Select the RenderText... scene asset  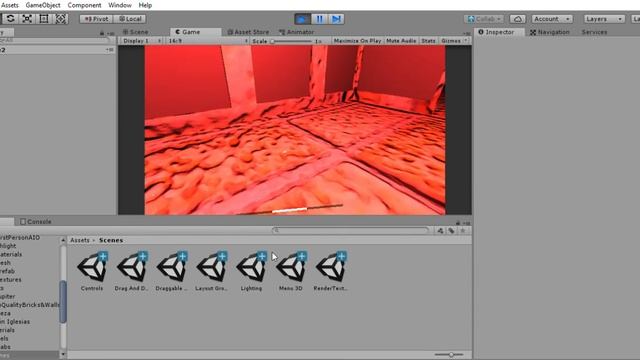331,271
